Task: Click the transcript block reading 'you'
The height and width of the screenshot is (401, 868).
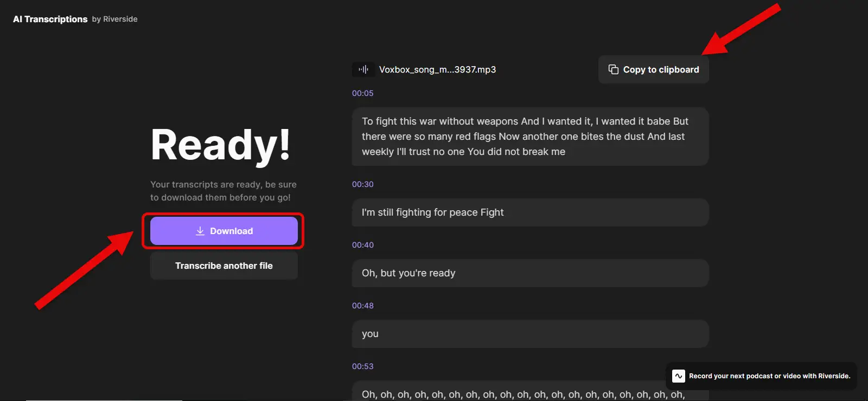Action: [x=531, y=334]
